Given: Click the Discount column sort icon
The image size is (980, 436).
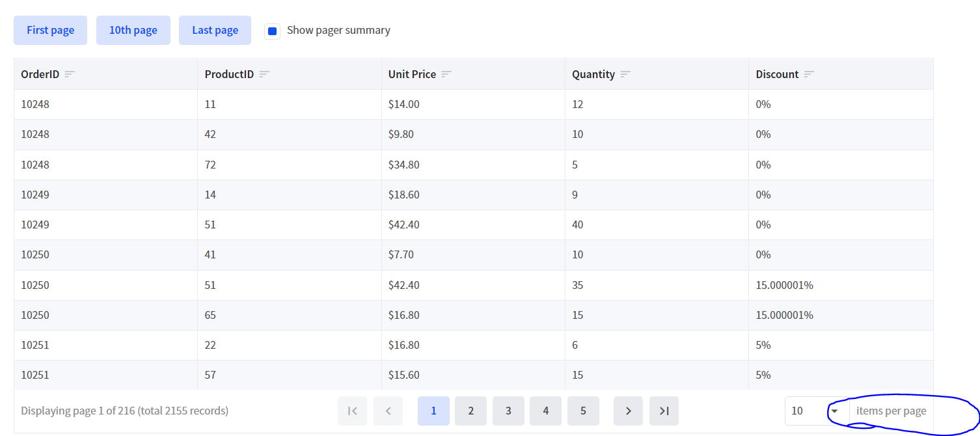Looking at the screenshot, I should tap(809, 74).
